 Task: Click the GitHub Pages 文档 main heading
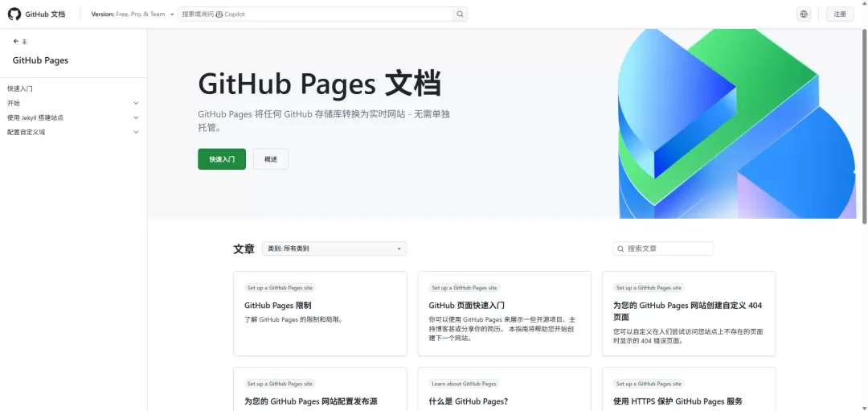(319, 84)
